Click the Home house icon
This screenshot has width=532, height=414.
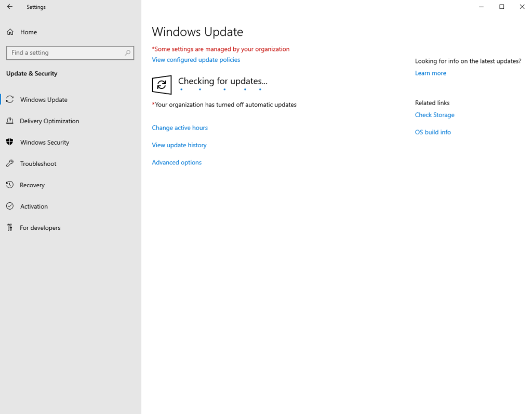click(x=10, y=32)
